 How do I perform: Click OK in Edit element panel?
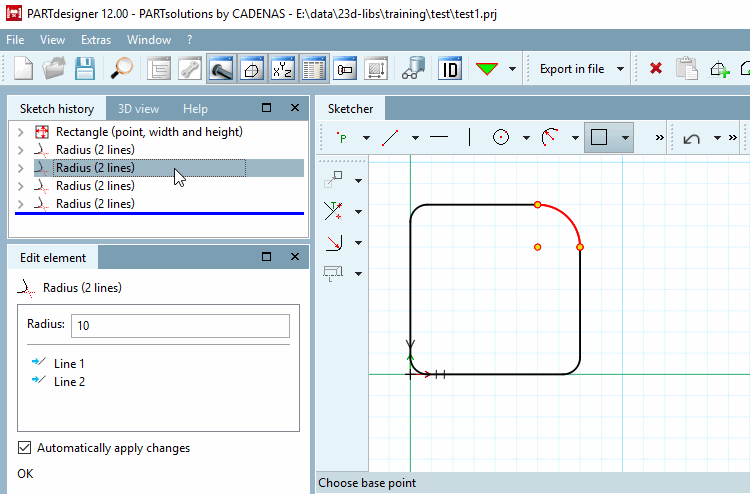[x=25, y=473]
